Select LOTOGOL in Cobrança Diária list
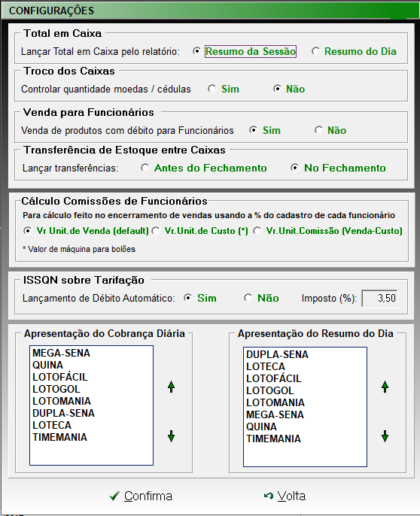This screenshot has height=516, width=420. 91,389
